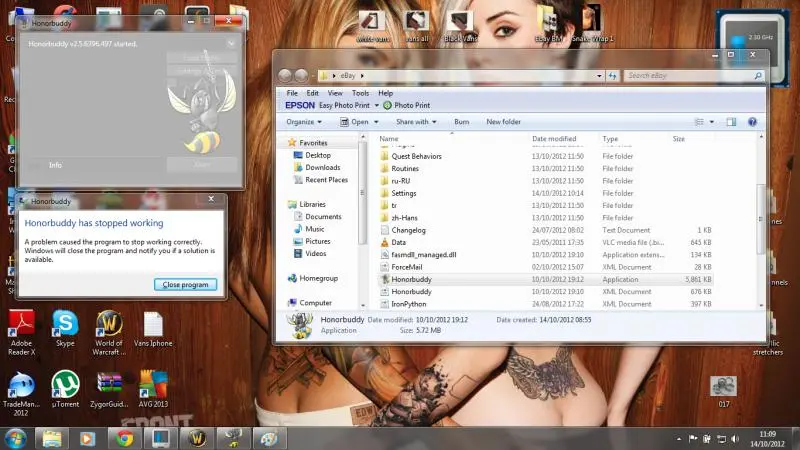800x450 pixels.
Task: Open the Edit menu in Explorer
Action: 312,93
